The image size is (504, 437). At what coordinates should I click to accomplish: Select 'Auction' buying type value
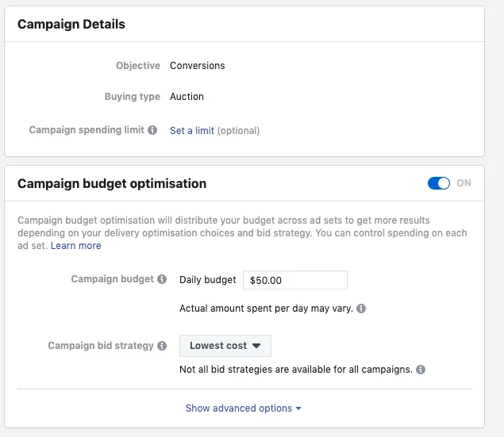187,96
